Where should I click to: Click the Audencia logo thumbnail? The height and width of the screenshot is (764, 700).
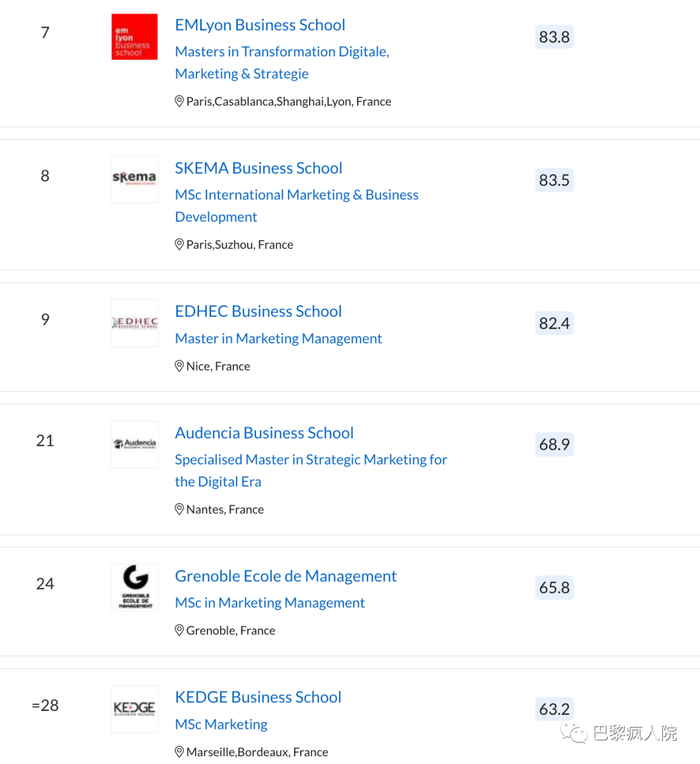(x=134, y=444)
